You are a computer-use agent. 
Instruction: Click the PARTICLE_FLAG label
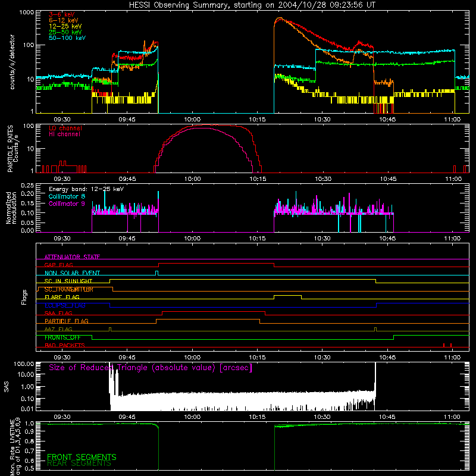[67, 321]
